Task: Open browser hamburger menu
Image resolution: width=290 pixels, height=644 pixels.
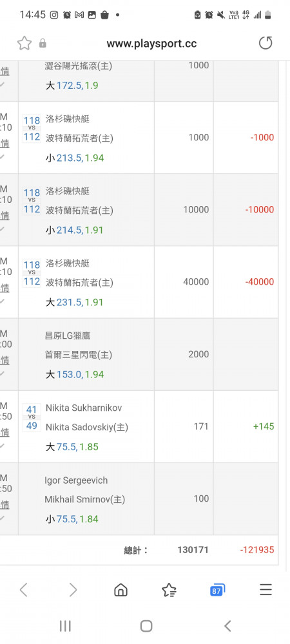Action: (266, 590)
